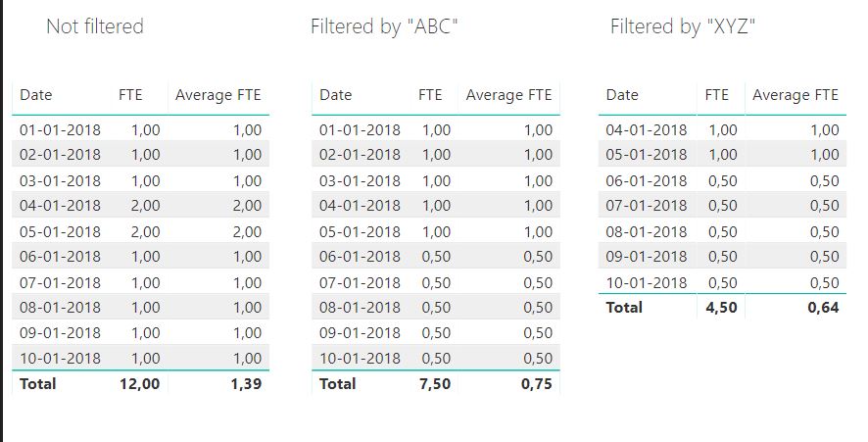
Task: Click Average FTE header in ABC table
Action: click(x=508, y=95)
